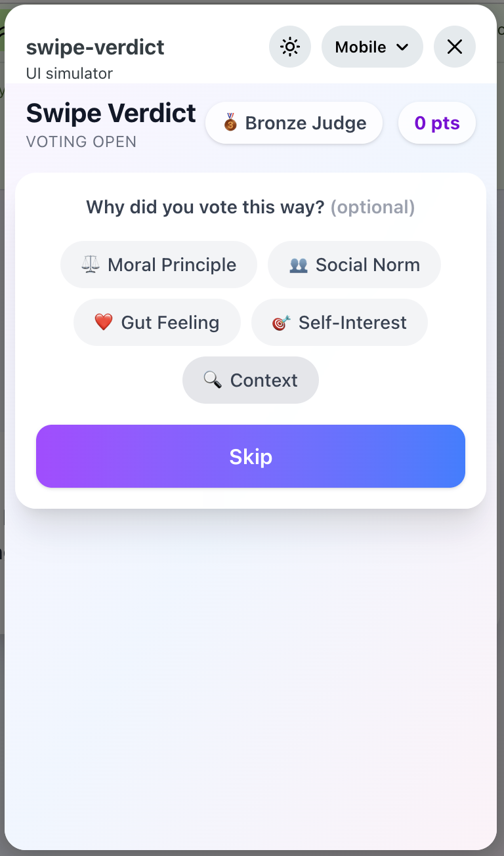Viewport: 504px width, 856px height.
Task: Toggle the sun light/dark theme button
Action: click(289, 47)
